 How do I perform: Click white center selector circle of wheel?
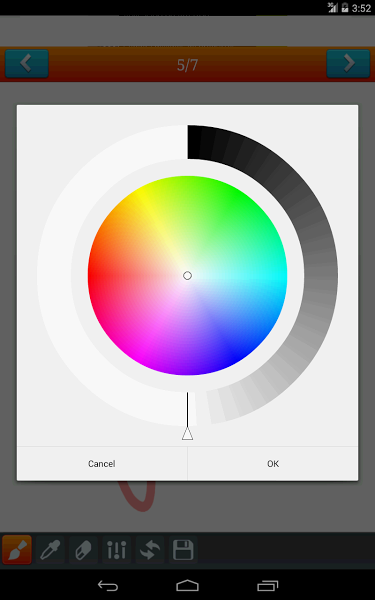click(187, 276)
